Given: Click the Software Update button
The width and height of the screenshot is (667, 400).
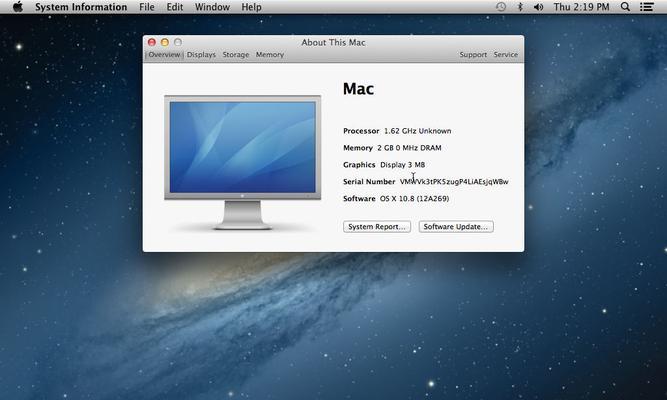Looking at the screenshot, I should click(x=456, y=227).
